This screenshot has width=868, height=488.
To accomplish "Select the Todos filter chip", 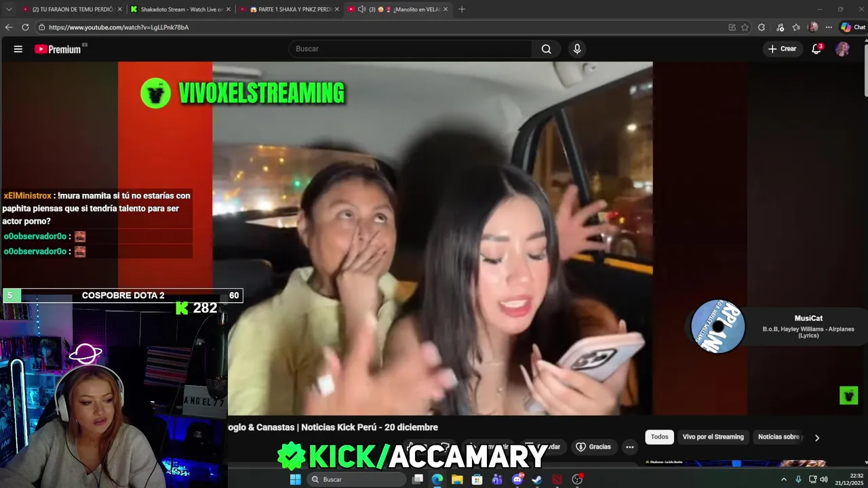I will (659, 437).
